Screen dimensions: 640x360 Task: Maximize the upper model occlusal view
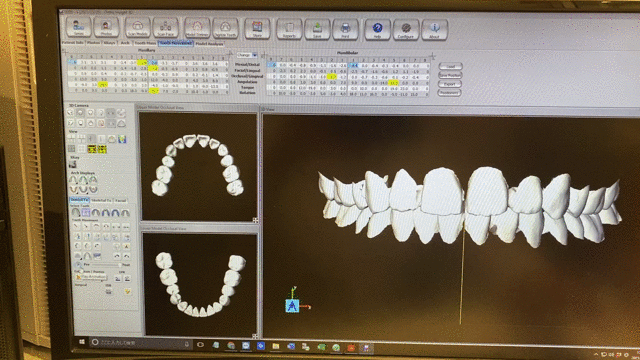point(255,220)
